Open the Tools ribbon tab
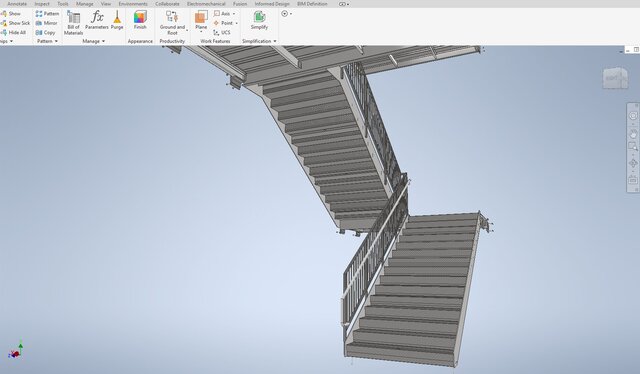This screenshot has width=640, height=374. 63,4
